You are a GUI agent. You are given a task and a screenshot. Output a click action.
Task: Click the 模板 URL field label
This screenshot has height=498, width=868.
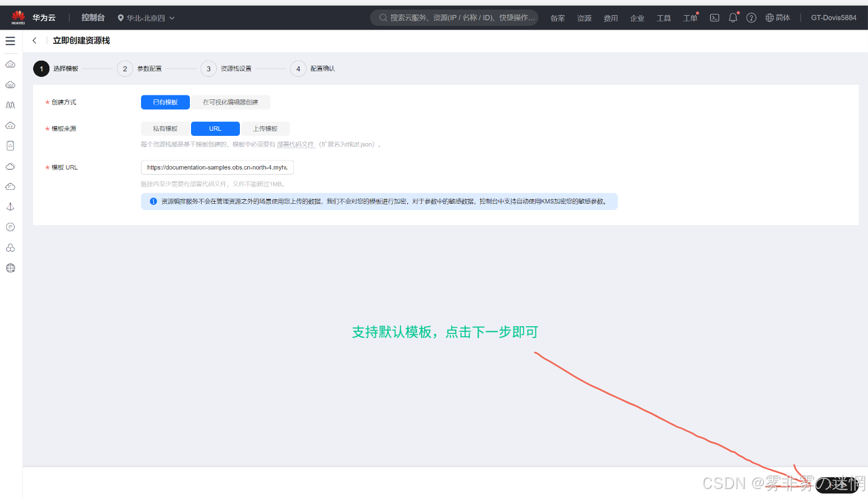tap(65, 167)
